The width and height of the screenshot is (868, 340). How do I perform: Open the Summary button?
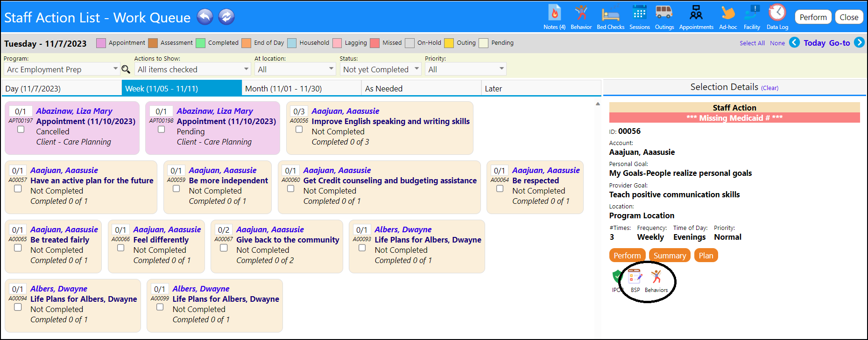(670, 256)
